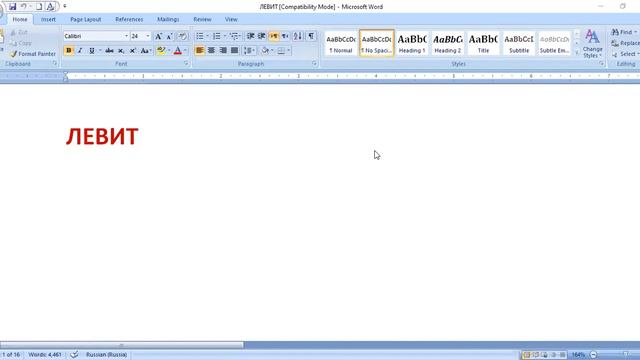Click the Undo icon in Quick Access Toolbar
This screenshot has width=640, height=360.
tap(24, 7)
